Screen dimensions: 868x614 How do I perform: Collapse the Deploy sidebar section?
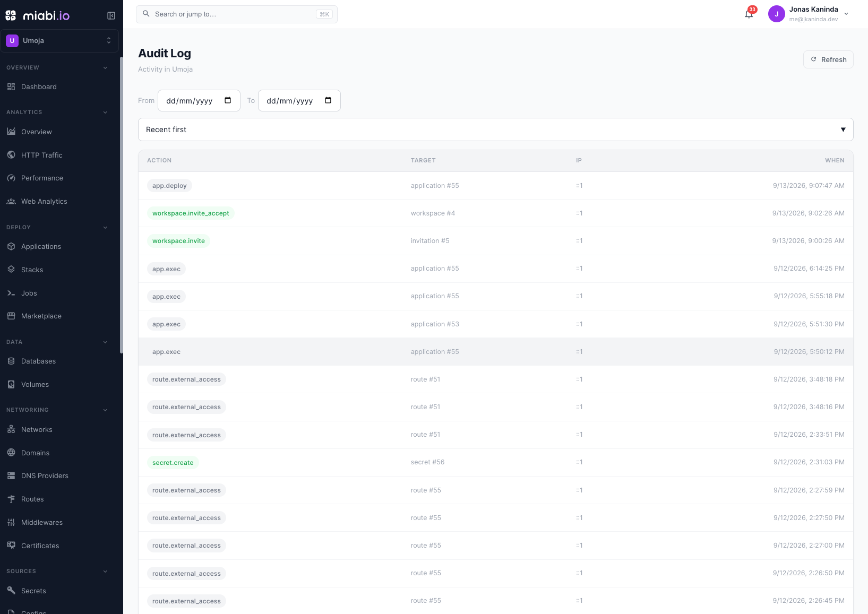105,228
